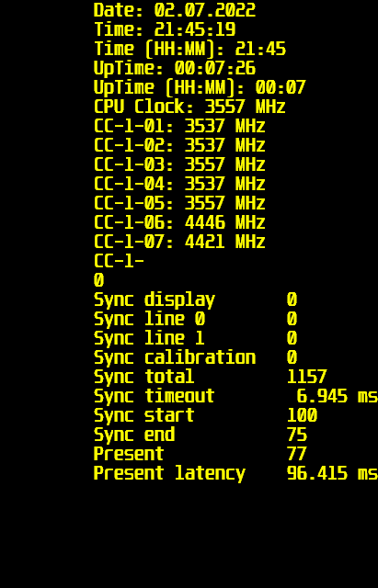Select the Sync display label
Viewport: 378px width, 588px height.
coord(155,300)
